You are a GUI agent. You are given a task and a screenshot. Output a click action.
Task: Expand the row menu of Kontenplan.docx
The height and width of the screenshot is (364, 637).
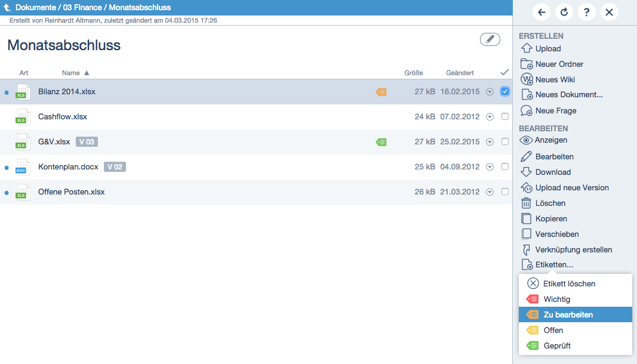tap(490, 167)
